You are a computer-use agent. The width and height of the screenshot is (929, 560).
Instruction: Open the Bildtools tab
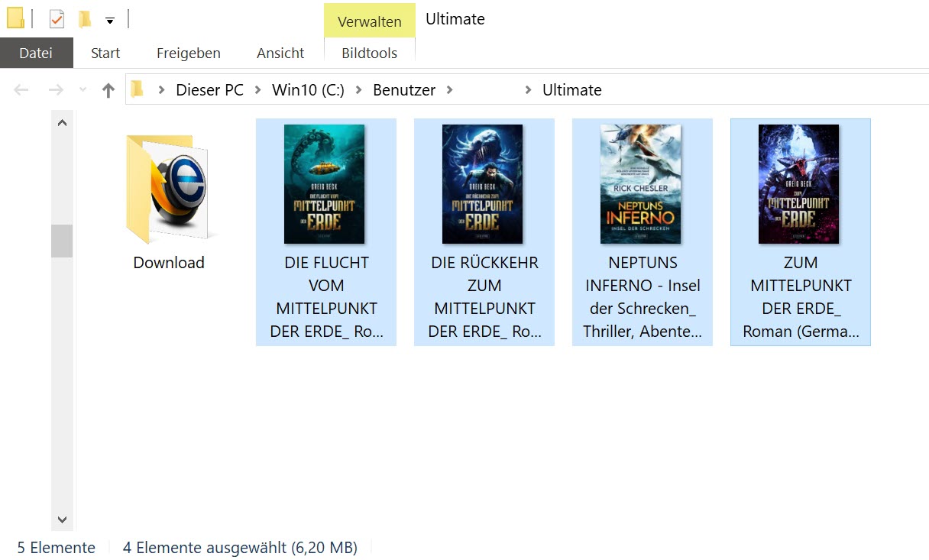tap(370, 53)
